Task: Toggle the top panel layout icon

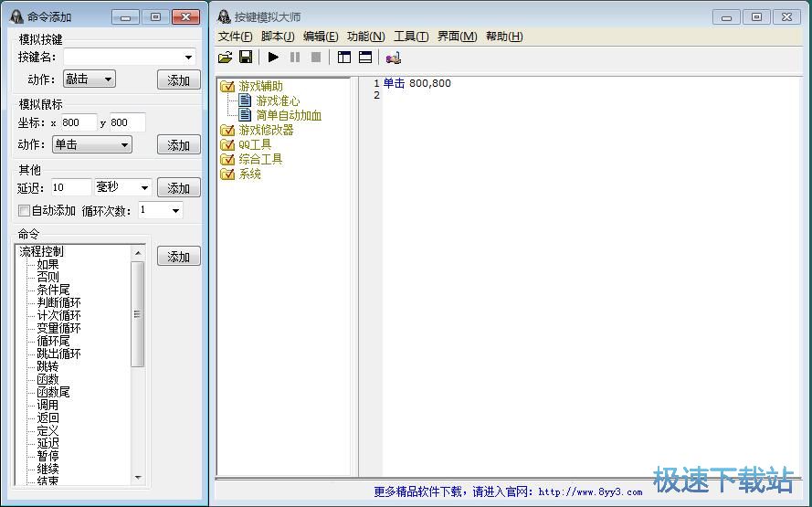Action: 365,58
